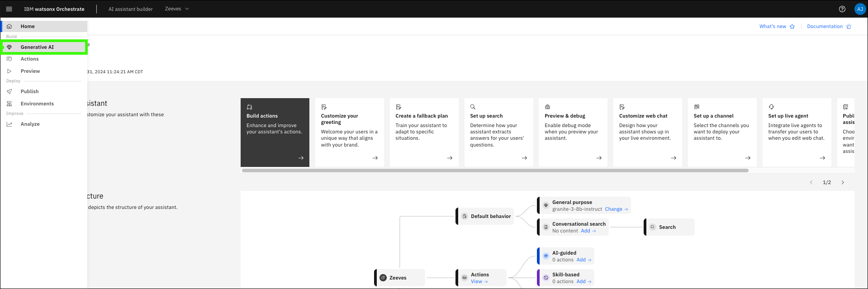
Task: Go to previous page of cards
Action: pos(811,182)
